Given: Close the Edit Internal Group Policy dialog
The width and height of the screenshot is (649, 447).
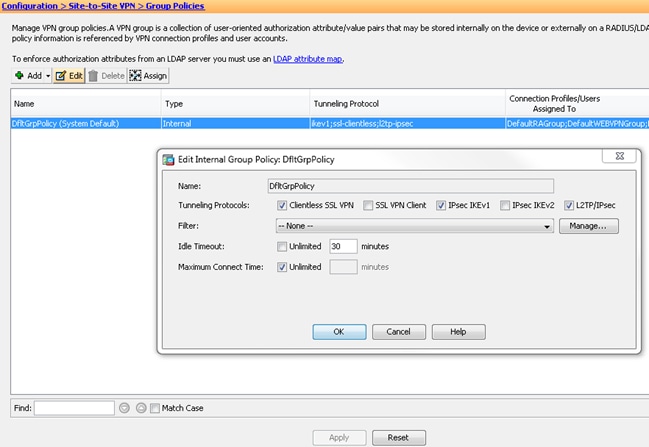Looking at the screenshot, I should [x=619, y=156].
